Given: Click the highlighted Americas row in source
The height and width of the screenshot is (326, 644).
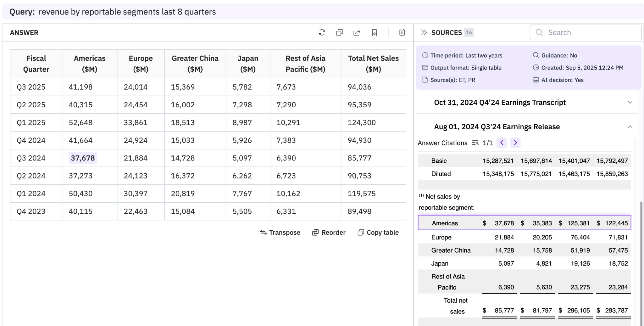Looking at the screenshot, I should 524,223.
